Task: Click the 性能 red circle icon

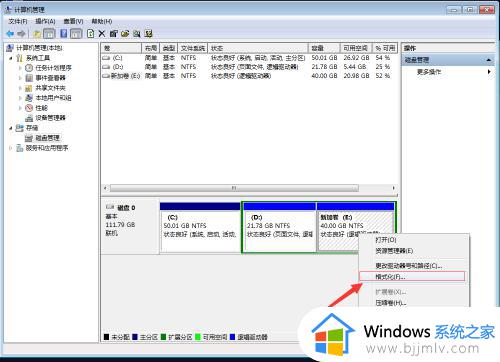Action: 29,108
